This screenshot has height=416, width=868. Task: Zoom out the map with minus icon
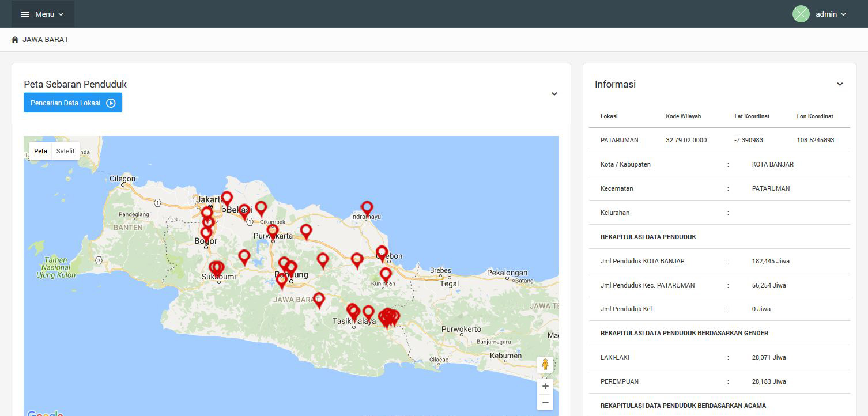[545, 402]
